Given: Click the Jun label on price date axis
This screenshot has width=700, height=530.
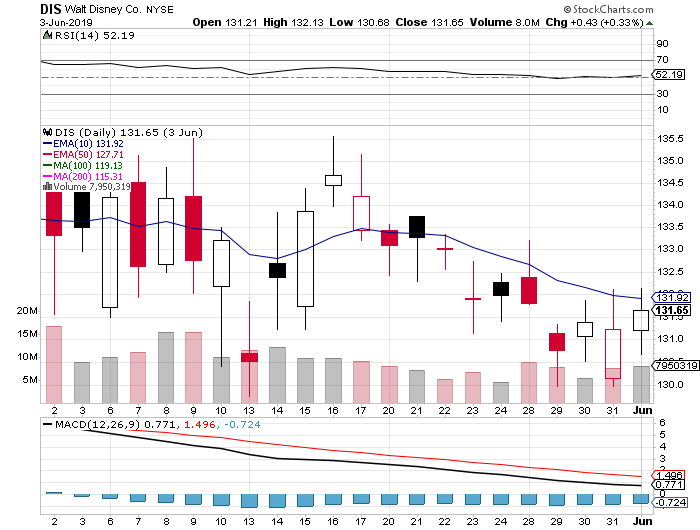Looking at the screenshot, I should tap(642, 410).
